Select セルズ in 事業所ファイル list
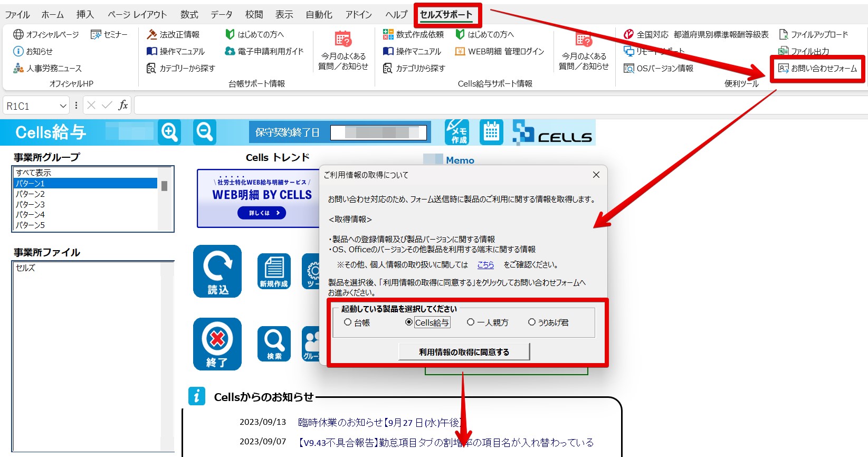 [88, 268]
